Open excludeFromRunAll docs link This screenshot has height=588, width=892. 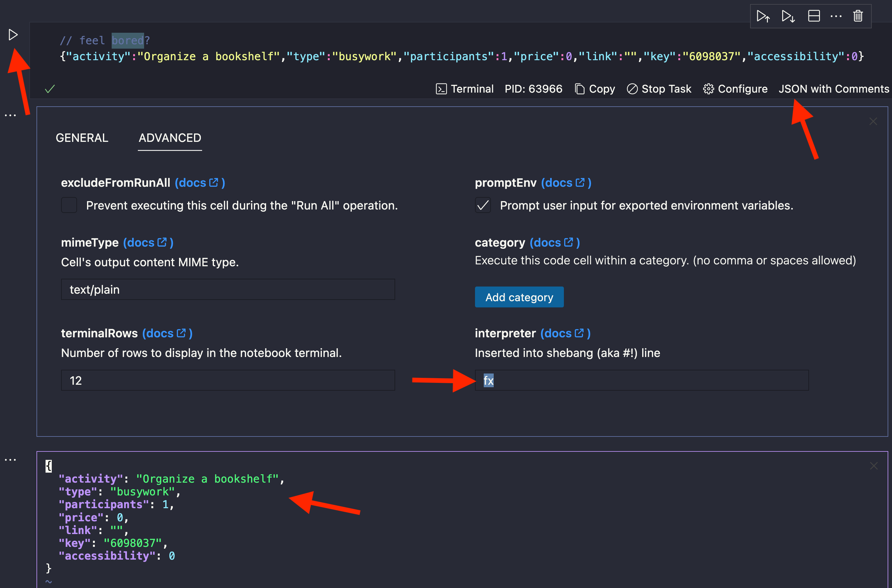tap(200, 183)
